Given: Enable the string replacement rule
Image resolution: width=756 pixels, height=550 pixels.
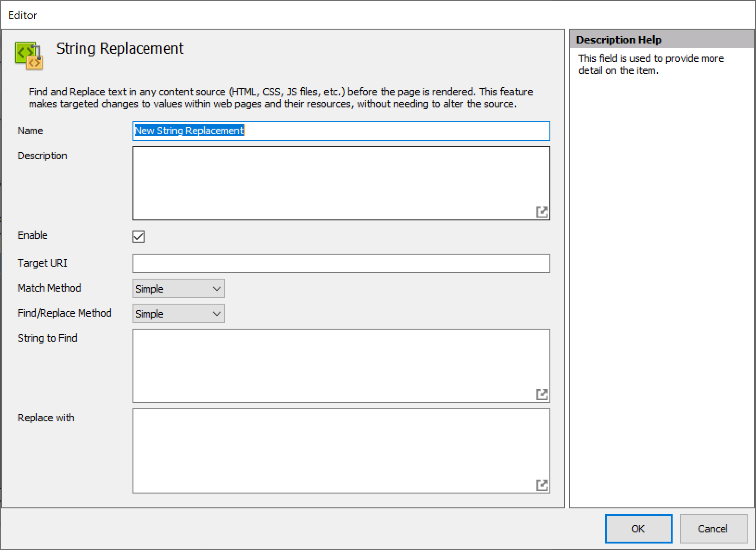Looking at the screenshot, I should pyautogui.click(x=138, y=237).
